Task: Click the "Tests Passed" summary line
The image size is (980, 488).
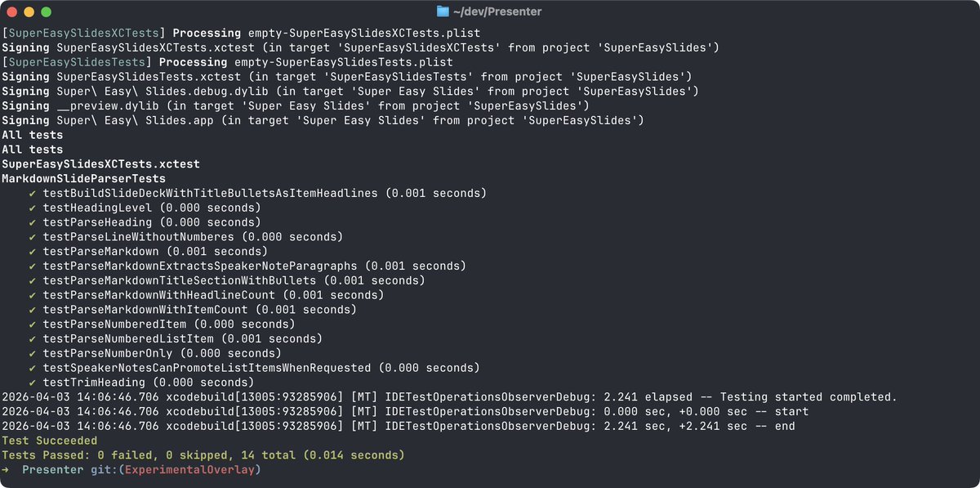Action: (x=203, y=454)
